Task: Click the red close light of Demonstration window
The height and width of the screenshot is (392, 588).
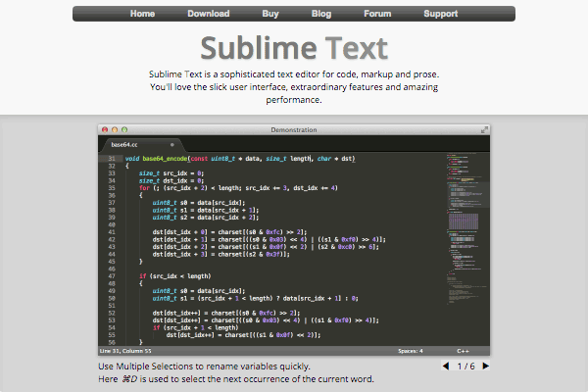Action: coord(105,129)
